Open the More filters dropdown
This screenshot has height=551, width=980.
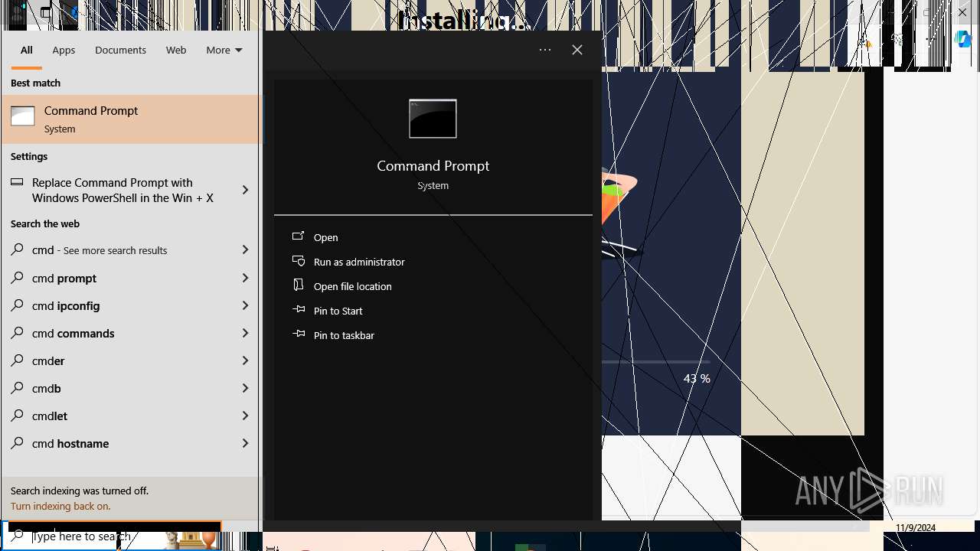tap(224, 50)
